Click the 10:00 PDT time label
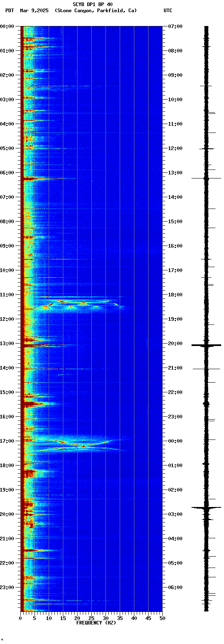This screenshot has width=224, height=644. click(x=7, y=270)
